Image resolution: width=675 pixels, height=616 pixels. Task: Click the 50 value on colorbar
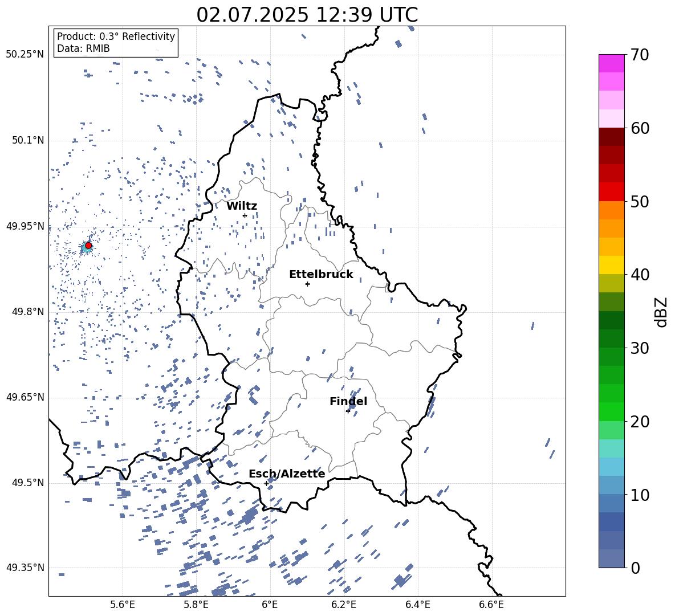639,201
